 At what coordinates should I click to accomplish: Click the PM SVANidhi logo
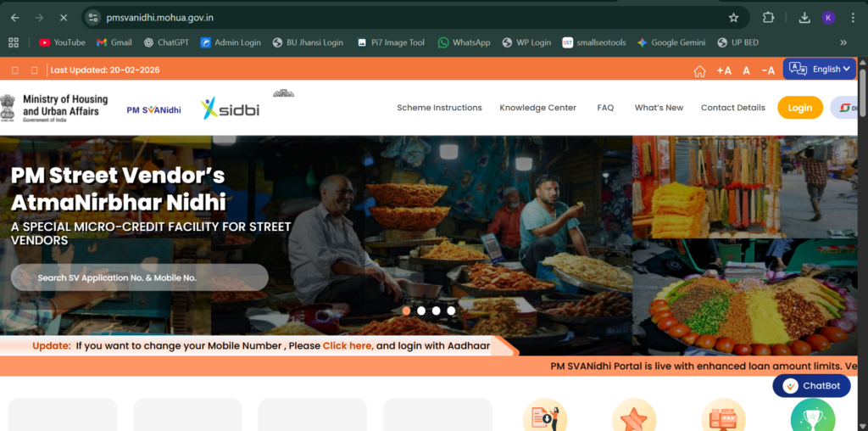click(154, 109)
